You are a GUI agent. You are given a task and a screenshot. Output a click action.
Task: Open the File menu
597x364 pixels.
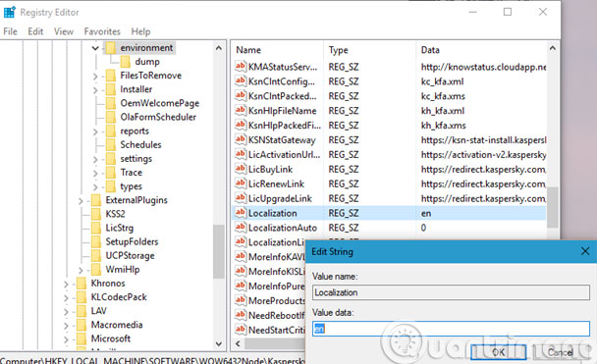pos(10,31)
